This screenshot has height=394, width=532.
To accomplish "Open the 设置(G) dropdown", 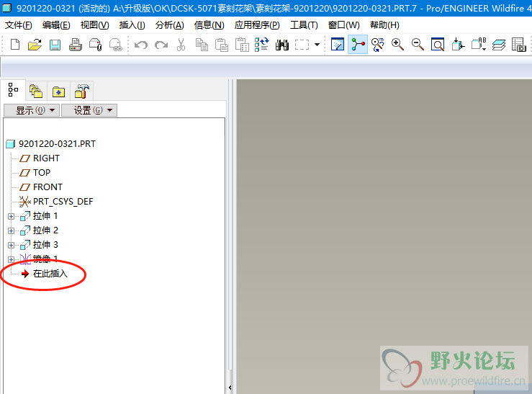I will (89, 110).
